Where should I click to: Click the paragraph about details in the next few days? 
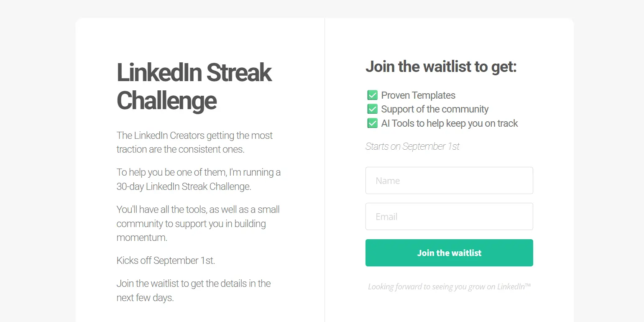(x=194, y=291)
